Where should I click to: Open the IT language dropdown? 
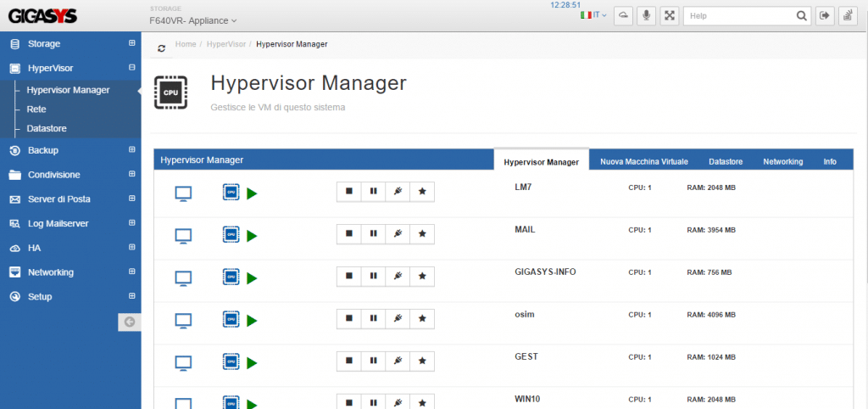pos(593,15)
